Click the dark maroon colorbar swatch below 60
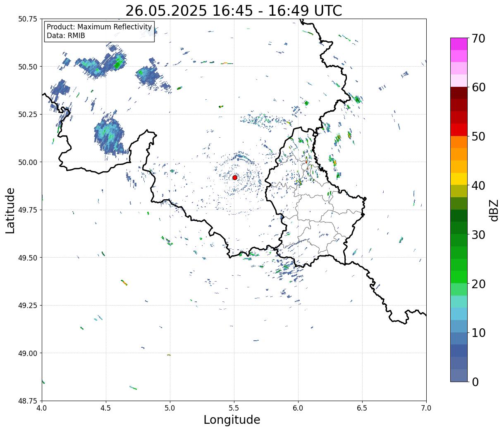 (459, 93)
